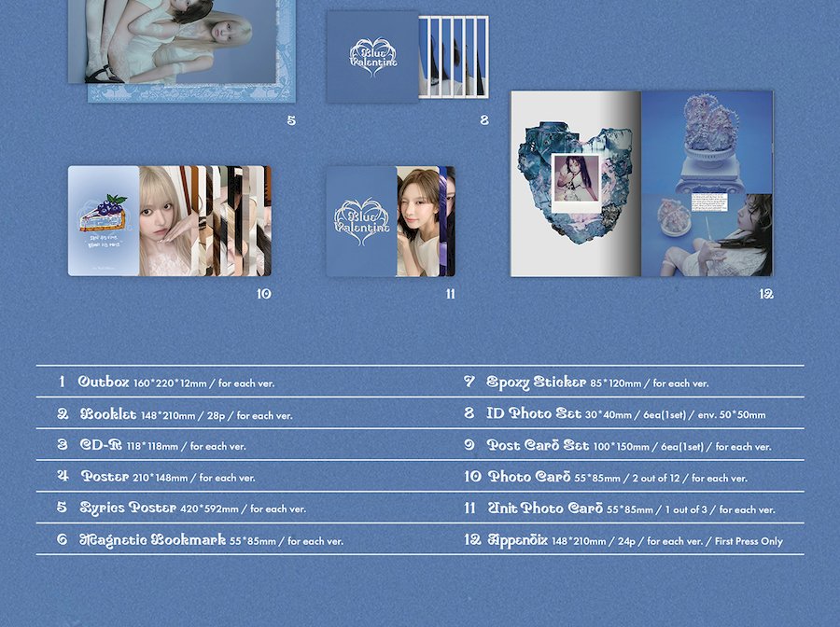Screen dimensions: 840x627
Task: Open the appendix top-right sculpture photo
Action: tap(707, 140)
